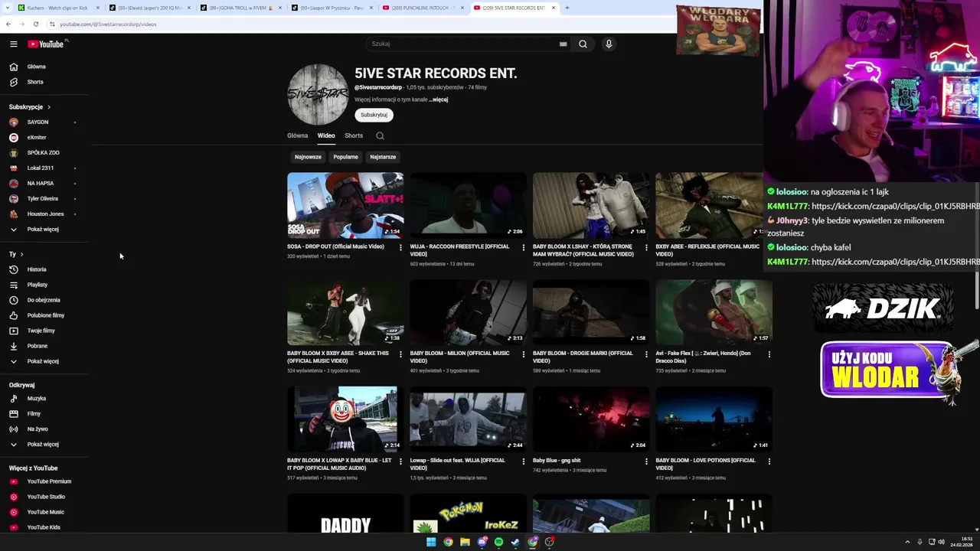This screenshot has height=551, width=980.
Task: Open SOSA - DROP OUT video thumbnail
Action: pyautogui.click(x=345, y=205)
